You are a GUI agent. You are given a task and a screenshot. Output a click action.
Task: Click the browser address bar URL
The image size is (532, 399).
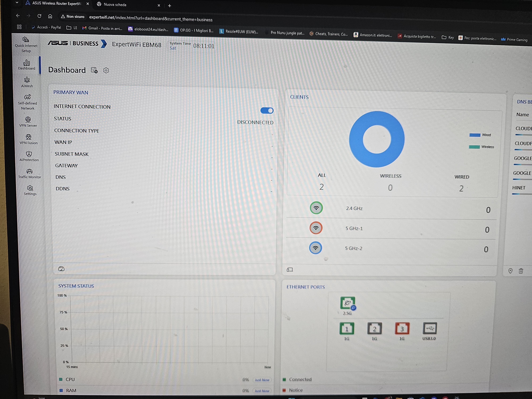coord(151,18)
